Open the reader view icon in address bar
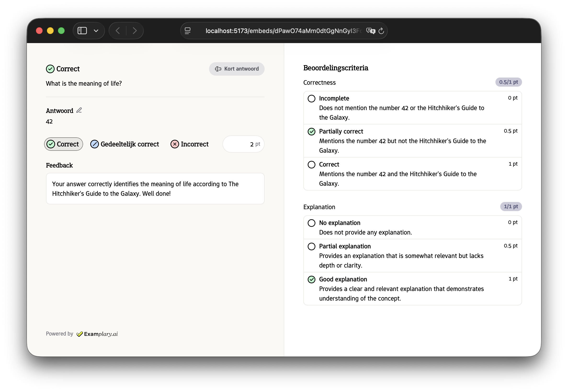 (187, 31)
